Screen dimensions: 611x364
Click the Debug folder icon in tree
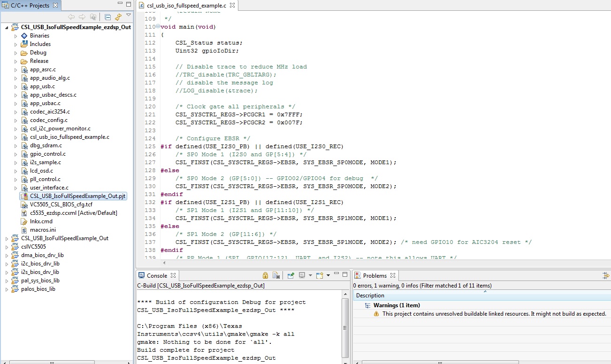point(24,53)
